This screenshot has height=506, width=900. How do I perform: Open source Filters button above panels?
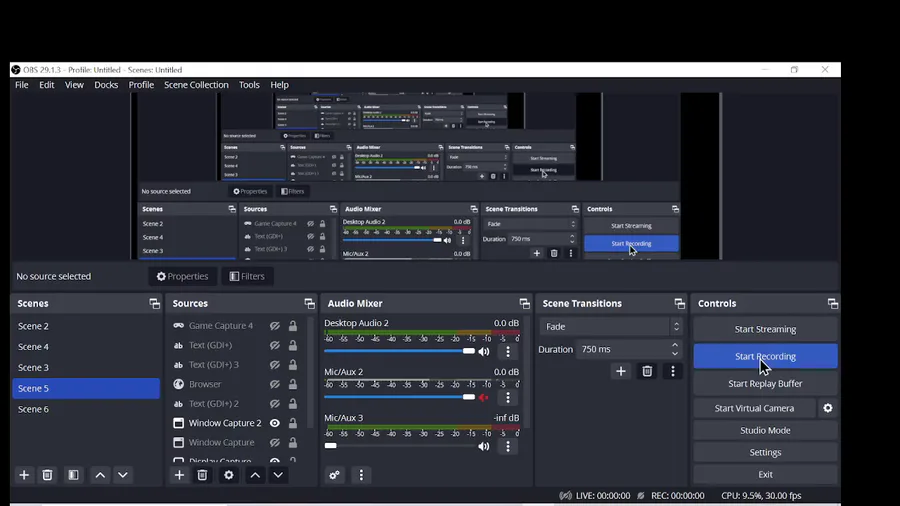[x=247, y=277]
